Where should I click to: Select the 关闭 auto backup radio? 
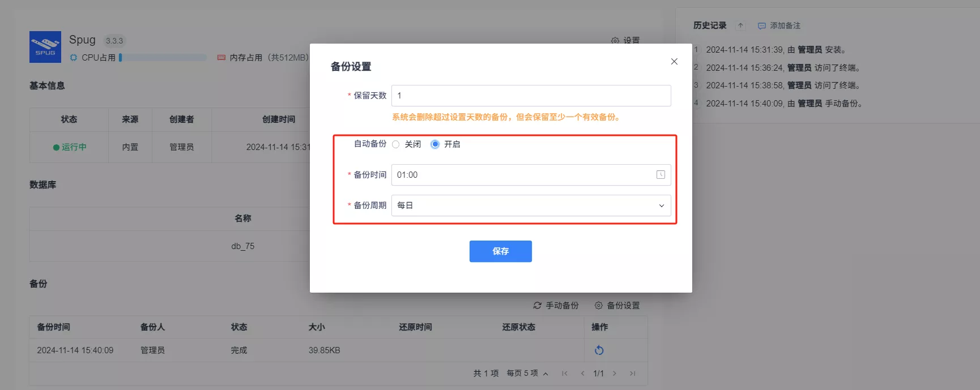coord(396,144)
